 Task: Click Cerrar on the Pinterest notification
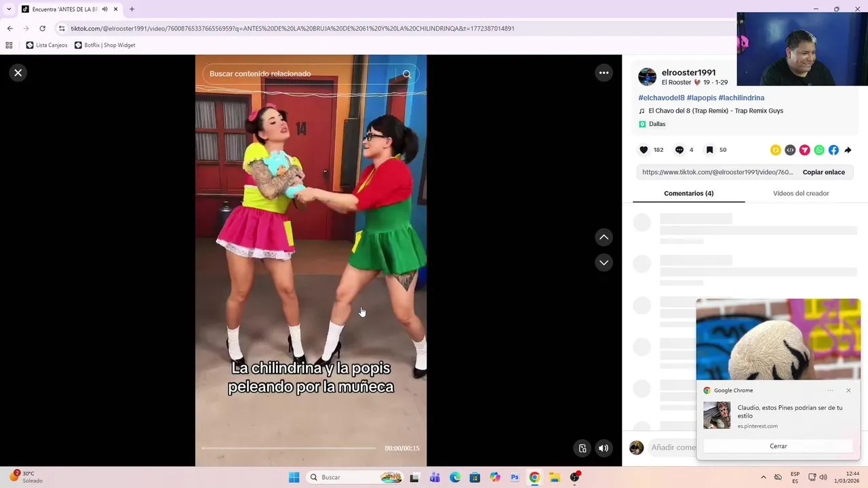point(778,446)
